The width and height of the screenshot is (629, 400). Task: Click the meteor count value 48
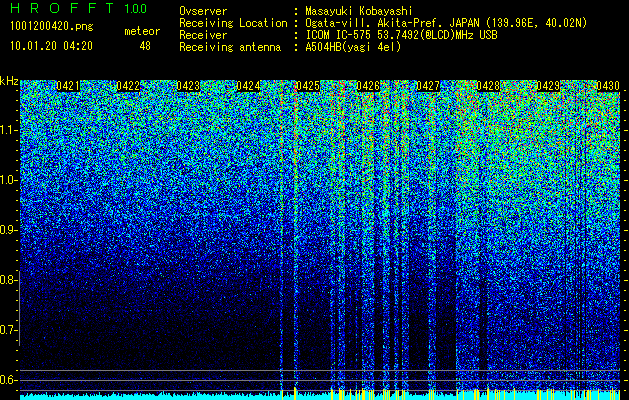pyautogui.click(x=145, y=46)
